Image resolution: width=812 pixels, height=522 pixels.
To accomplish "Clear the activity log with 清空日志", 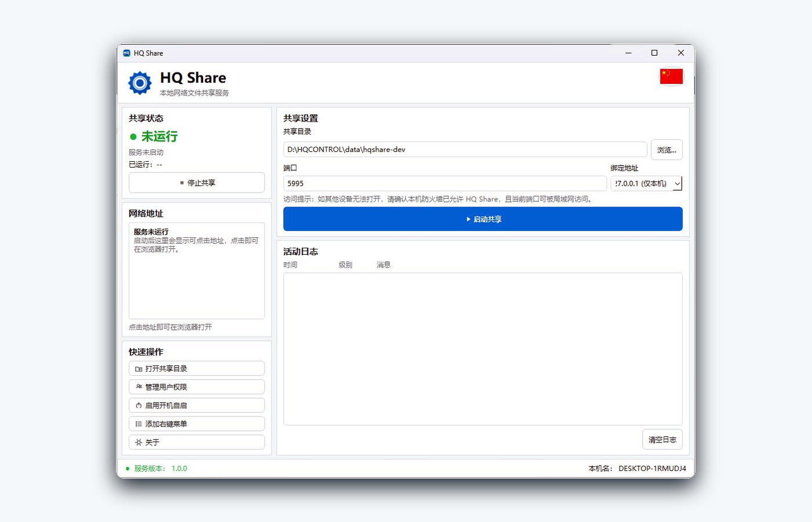I will tap(662, 440).
